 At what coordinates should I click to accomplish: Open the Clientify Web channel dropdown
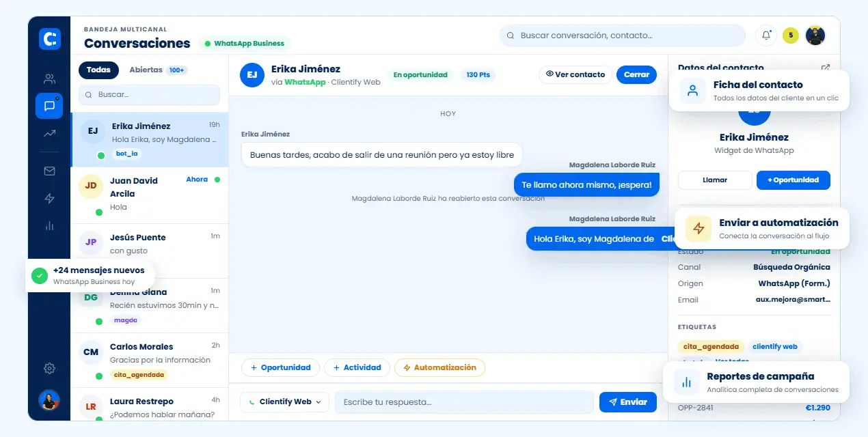pos(284,402)
